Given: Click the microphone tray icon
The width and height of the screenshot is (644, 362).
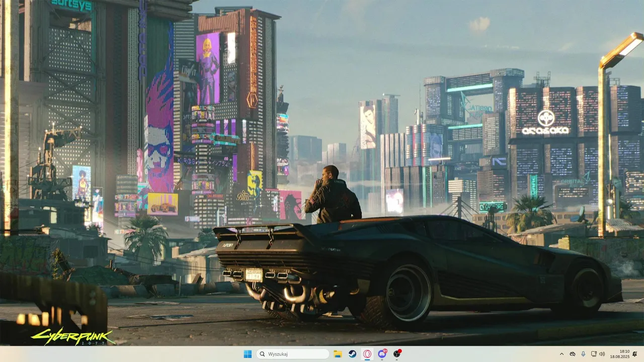Looking at the screenshot, I should [583, 354].
